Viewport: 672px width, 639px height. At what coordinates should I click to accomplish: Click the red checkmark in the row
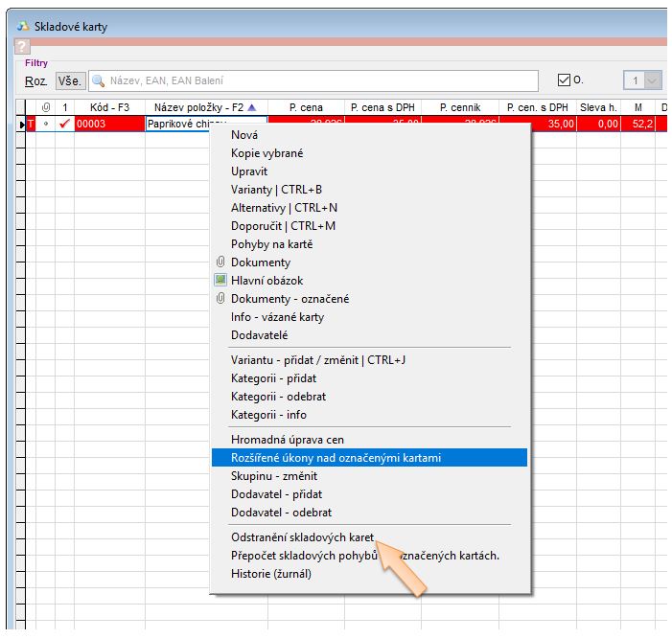click(64, 124)
